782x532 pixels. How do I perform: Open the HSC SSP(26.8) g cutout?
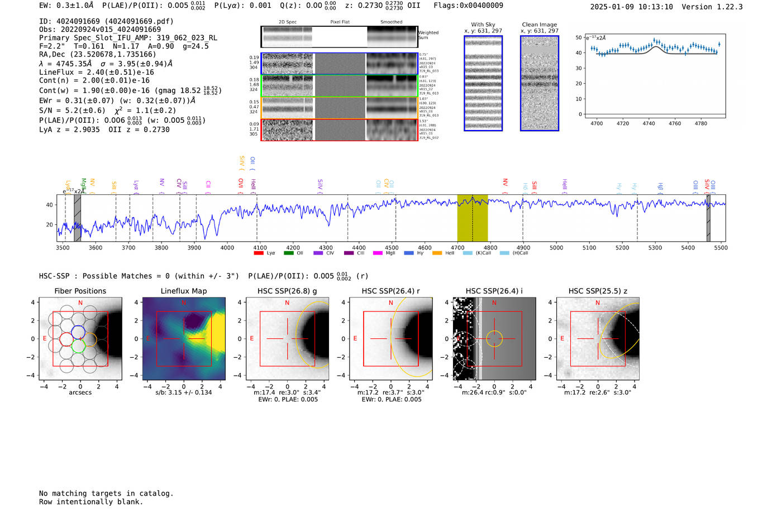tap(288, 339)
